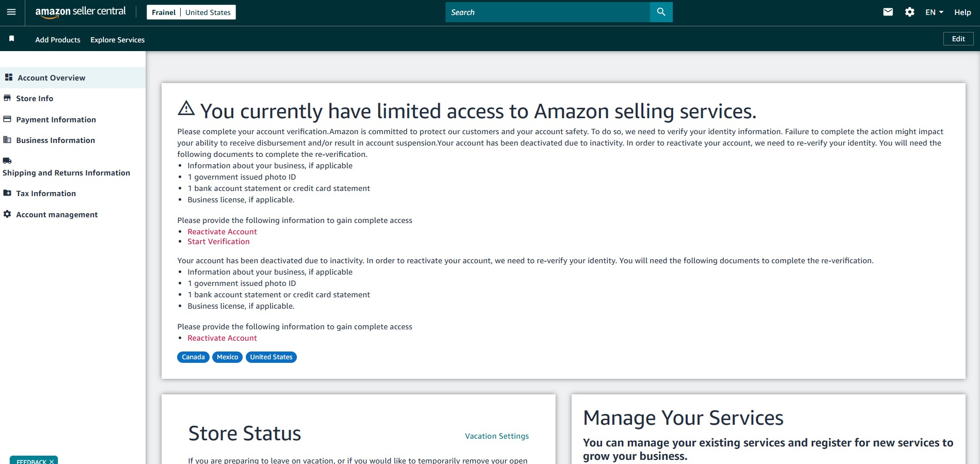Open the messages mail icon

coord(888,12)
